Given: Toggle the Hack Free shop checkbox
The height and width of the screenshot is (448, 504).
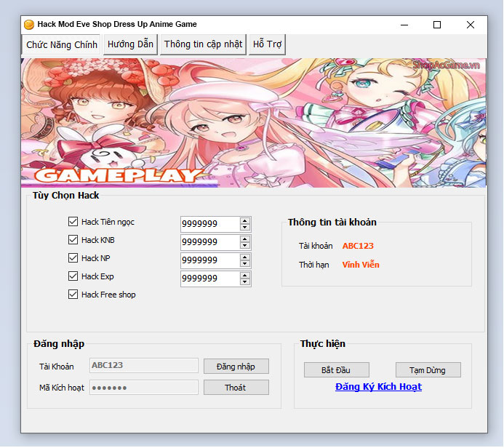Looking at the screenshot, I should point(73,295).
